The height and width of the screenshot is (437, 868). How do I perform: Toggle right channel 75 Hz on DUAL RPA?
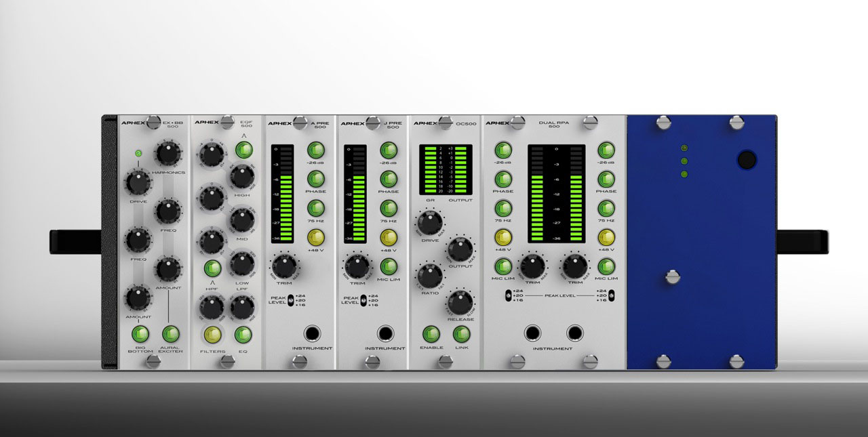606,208
